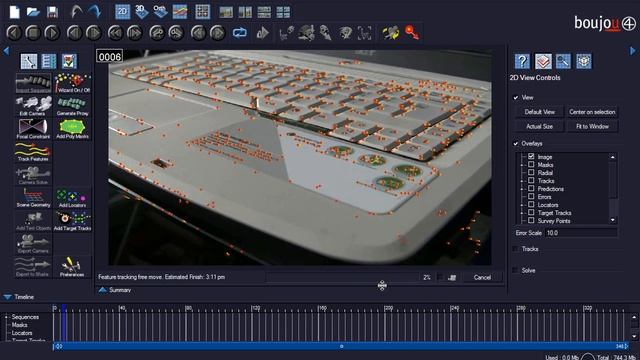Collapse the View section
The width and height of the screenshot is (640, 360).
pyautogui.click(x=516, y=98)
